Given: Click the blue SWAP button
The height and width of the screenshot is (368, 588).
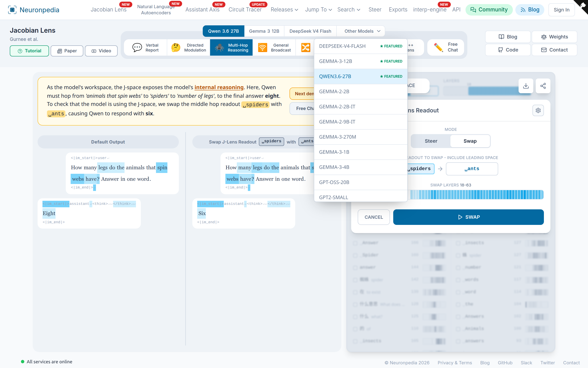Looking at the screenshot, I should point(468,217).
